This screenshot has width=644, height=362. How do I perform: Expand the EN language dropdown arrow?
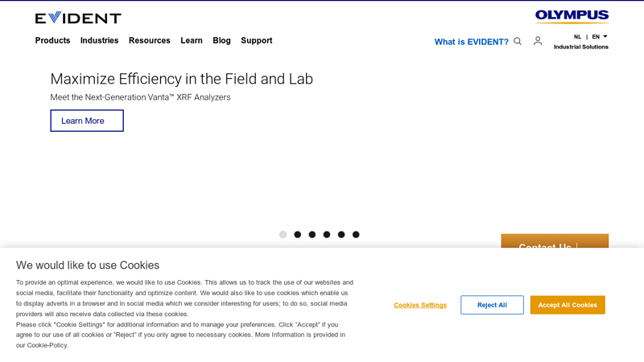tap(605, 36)
